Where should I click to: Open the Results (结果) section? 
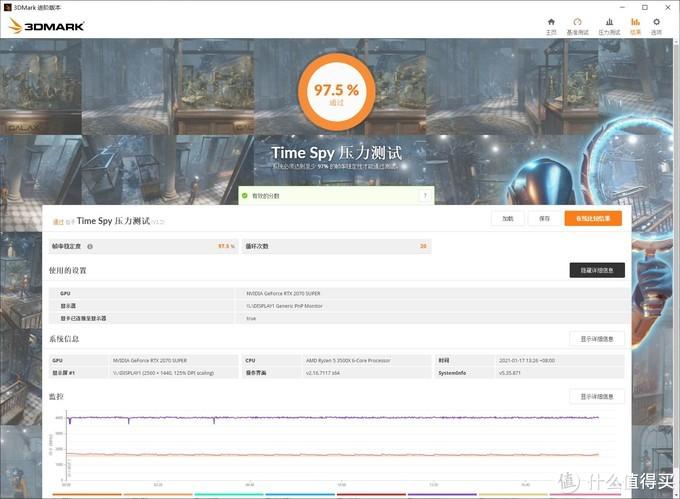point(635,25)
